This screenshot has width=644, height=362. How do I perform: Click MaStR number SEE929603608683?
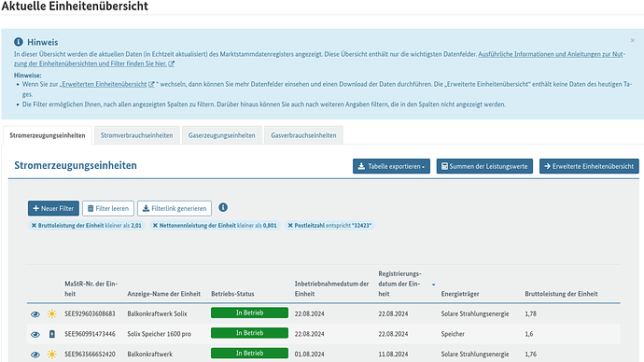pos(90,313)
